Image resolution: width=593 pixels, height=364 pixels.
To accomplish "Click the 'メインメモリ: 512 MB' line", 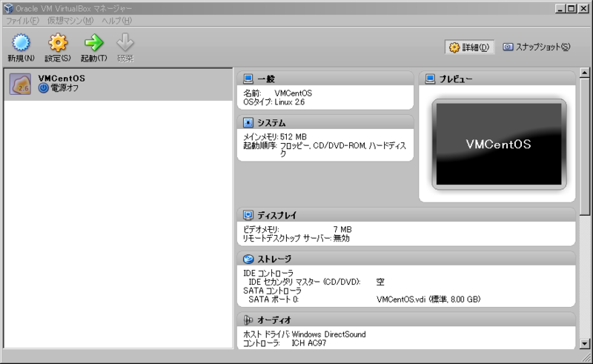I will [x=275, y=136].
